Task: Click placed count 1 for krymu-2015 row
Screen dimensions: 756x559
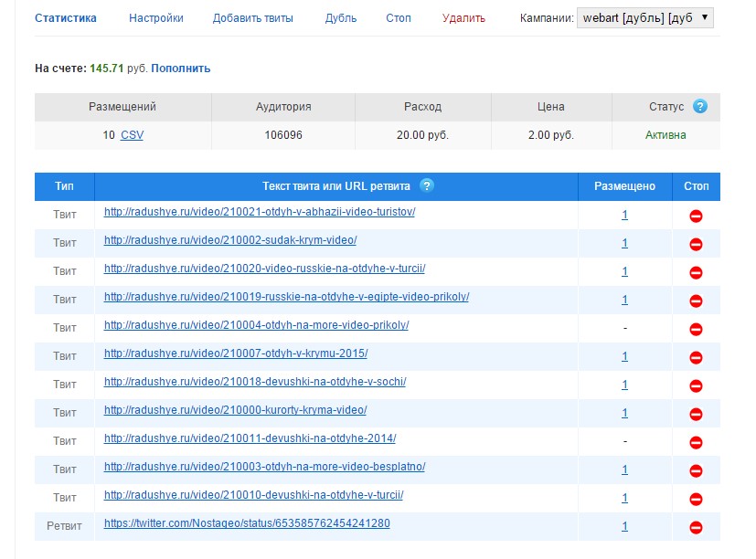Action: (625, 356)
